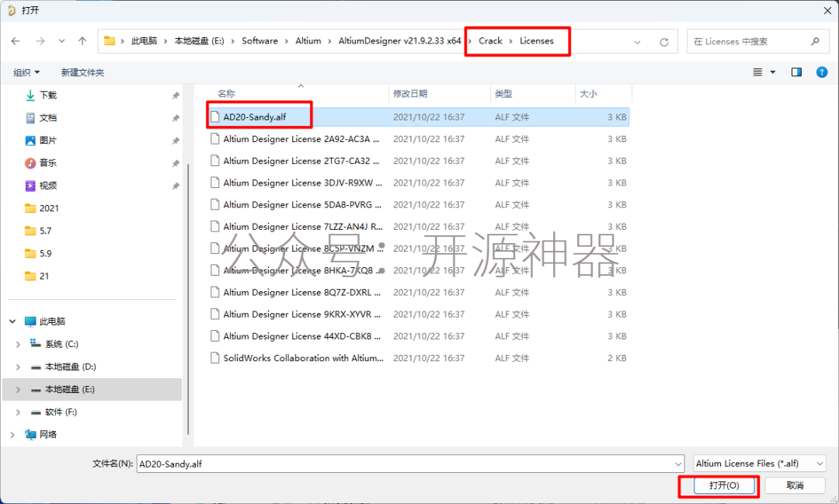Expand the address bar history dropdown
This screenshot has height=504, width=839.
click(637, 42)
